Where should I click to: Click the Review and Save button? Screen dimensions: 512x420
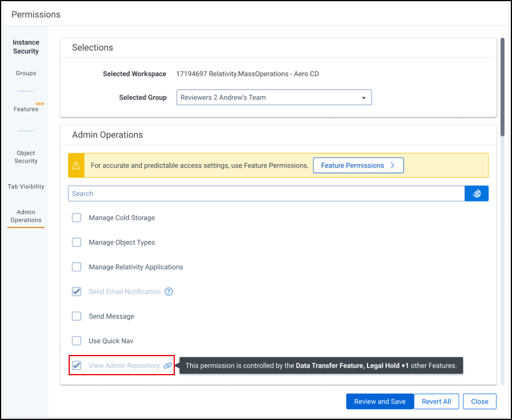coord(380,402)
